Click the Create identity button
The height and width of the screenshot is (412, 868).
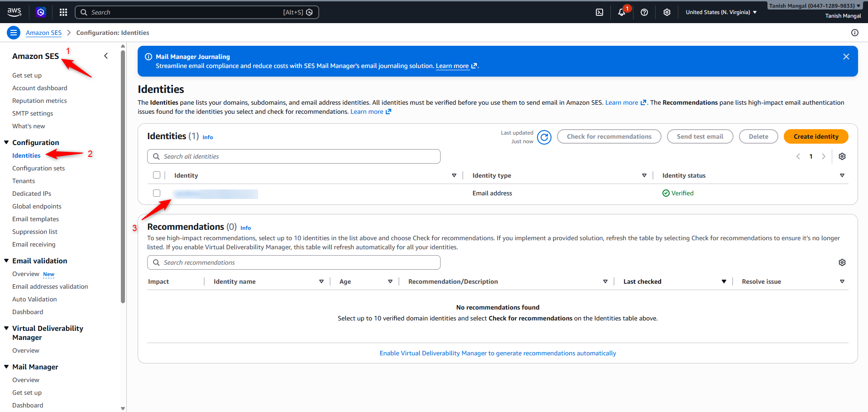pos(815,136)
